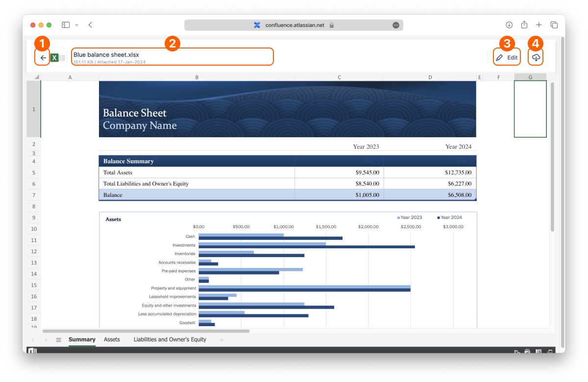
Task: Click the Excel file type icon
Action: click(58, 58)
